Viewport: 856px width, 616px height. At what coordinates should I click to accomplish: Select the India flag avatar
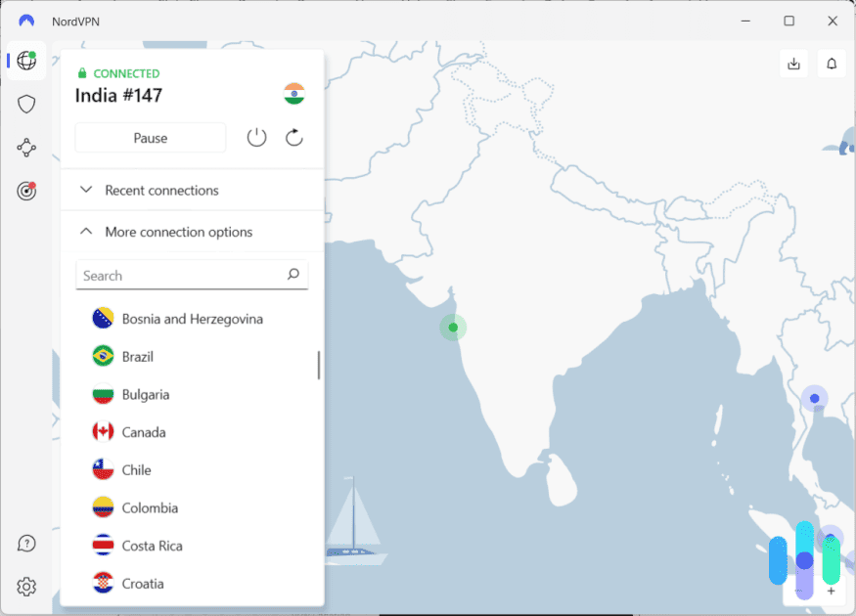pyautogui.click(x=293, y=93)
